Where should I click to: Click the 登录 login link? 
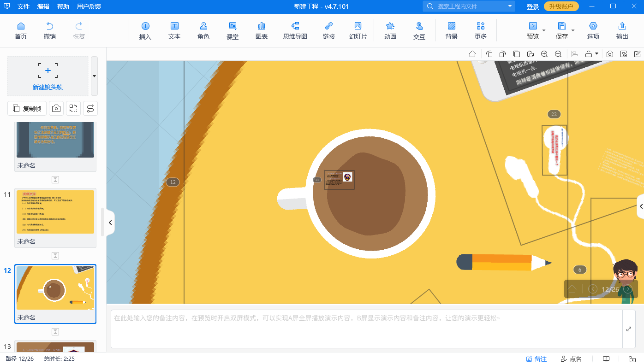pyautogui.click(x=533, y=6)
